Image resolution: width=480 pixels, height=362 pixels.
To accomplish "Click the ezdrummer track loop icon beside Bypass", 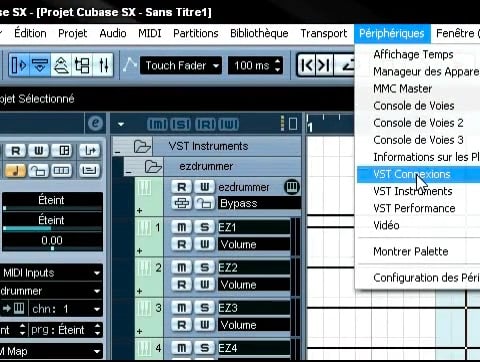I will pyautogui.click(x=182, y=203).
